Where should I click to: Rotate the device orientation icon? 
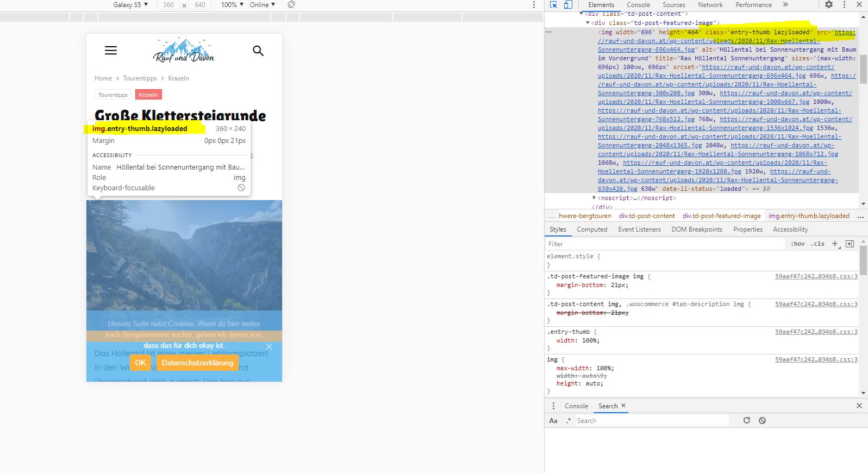(291, 4)
